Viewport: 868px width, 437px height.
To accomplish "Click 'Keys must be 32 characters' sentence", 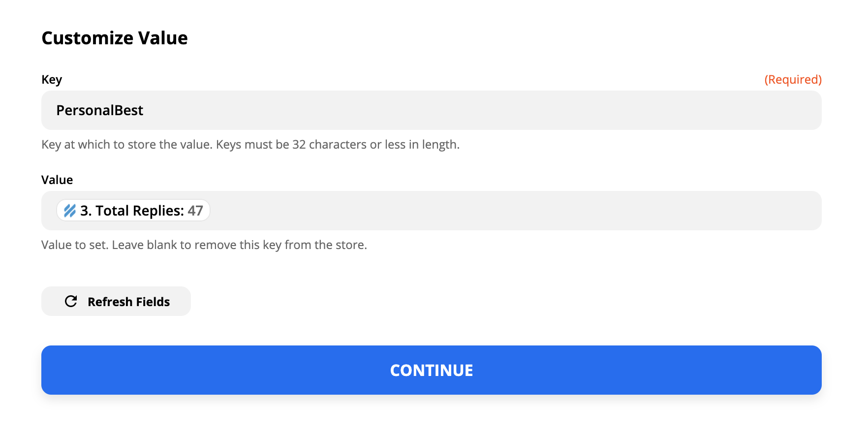I will tap(338, 144).
